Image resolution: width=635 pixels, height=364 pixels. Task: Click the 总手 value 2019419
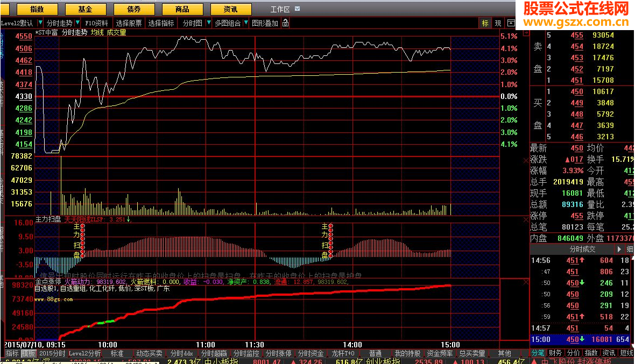[x=568, y=182]
